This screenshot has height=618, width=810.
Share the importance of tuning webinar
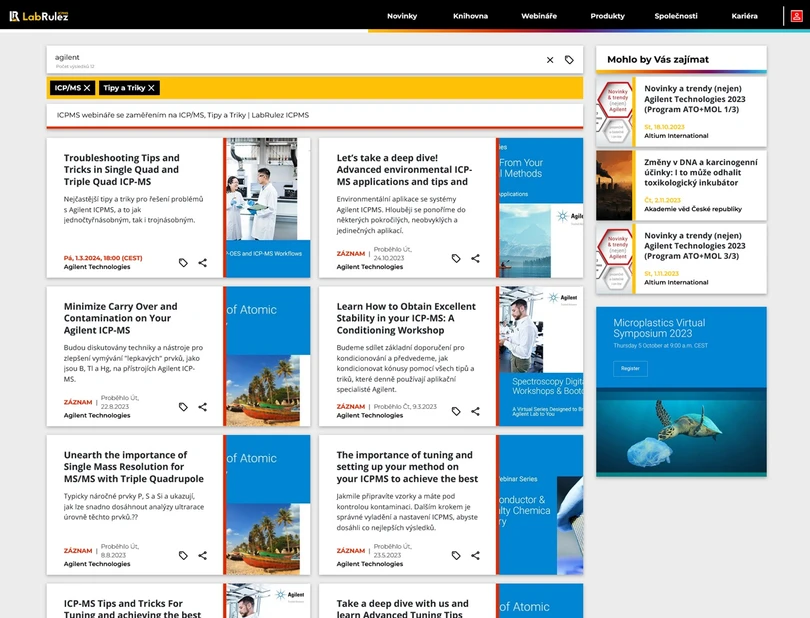[x=475, y=555]
